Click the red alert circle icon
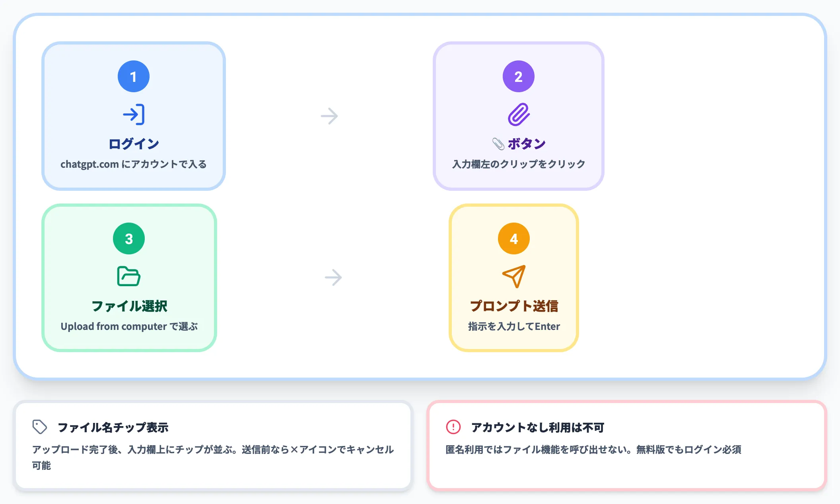 [x=453, y=427]
